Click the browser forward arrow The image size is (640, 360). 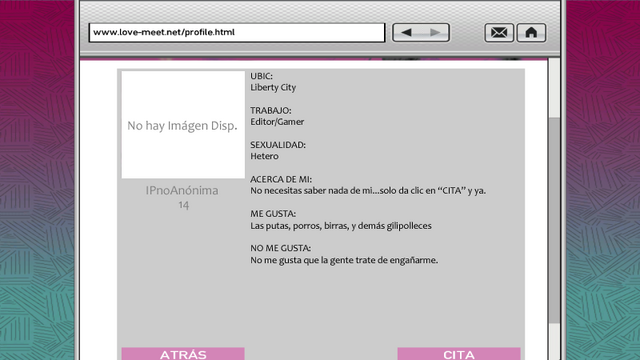click(x=435, y=32)
